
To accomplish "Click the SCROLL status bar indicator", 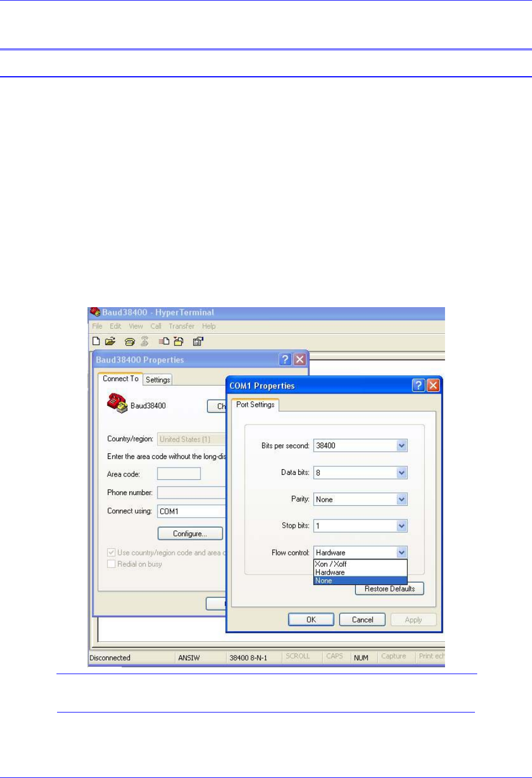I will pos(298,656).
